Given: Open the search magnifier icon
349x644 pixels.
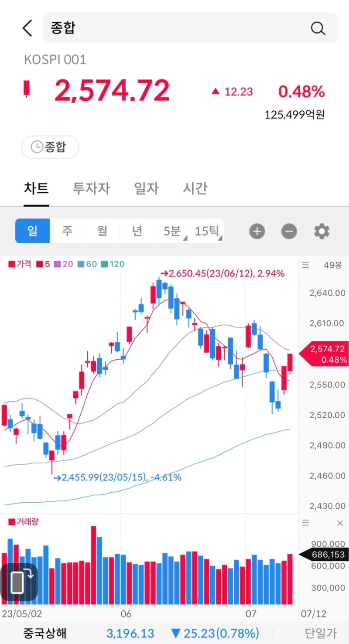Looking at the screenshot, I should tap(318, 28).
